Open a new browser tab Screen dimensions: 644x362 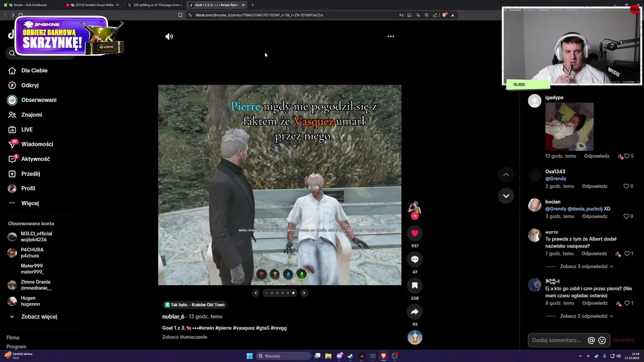click(253, 5)
